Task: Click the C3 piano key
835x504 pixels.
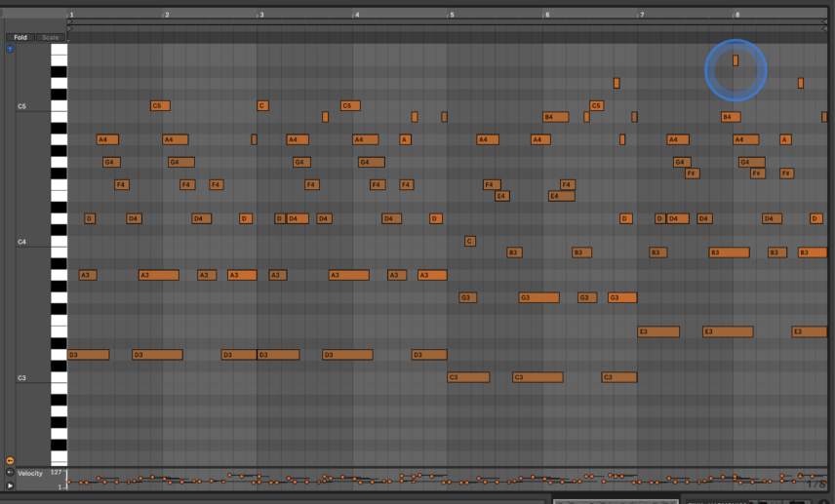Action: [59, 377]
